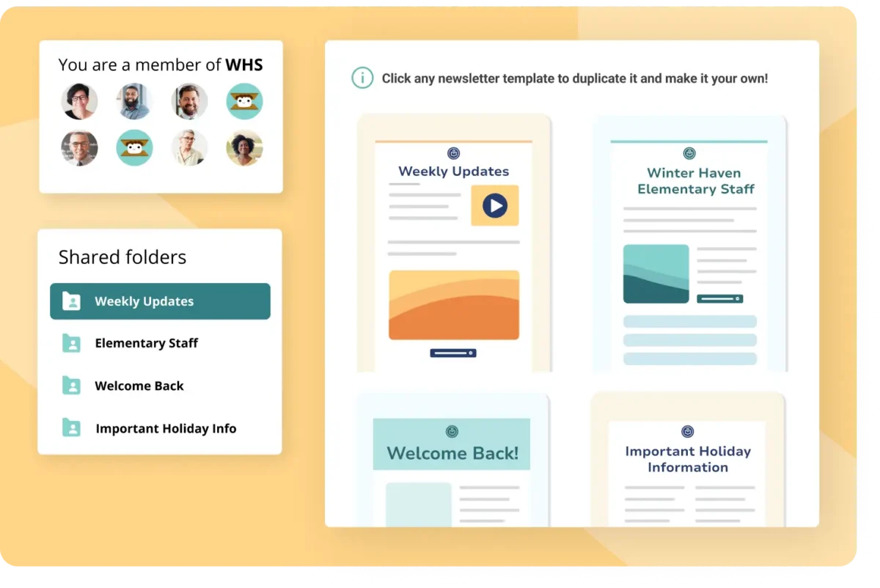Select the bearded member avatar in teal shirt

click(134, 101)
